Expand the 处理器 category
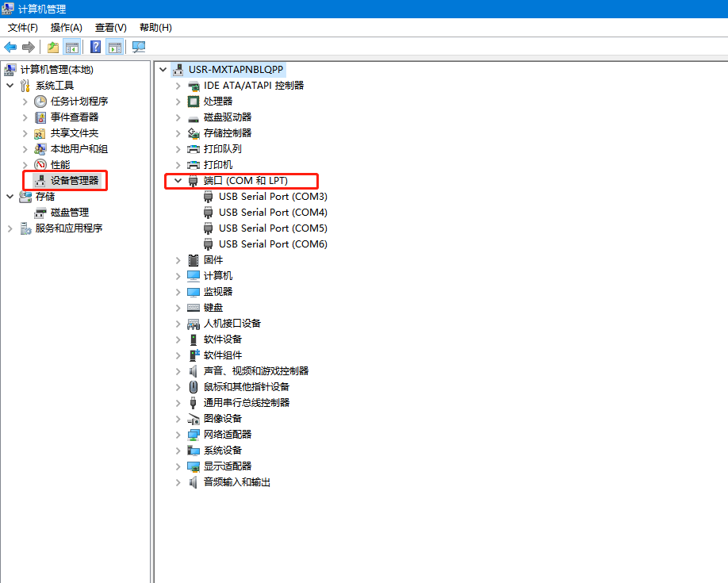The width and height of the screenshot is (728, 583). pos(178,102)
